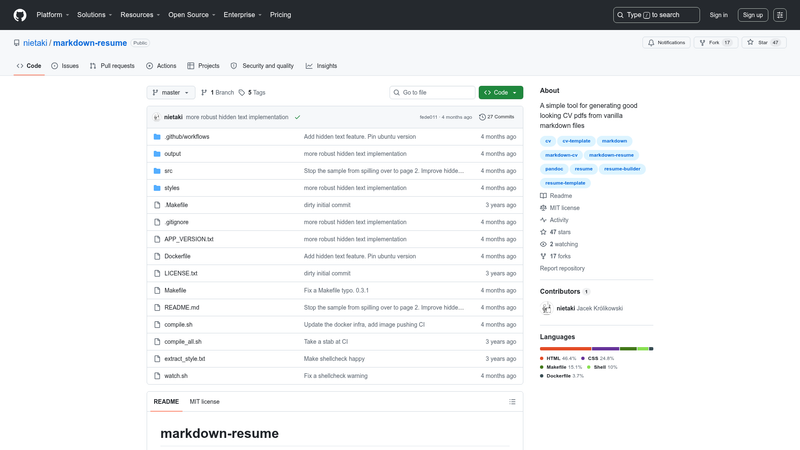Switch to the Pull requests tab

[x=112, y=66]
